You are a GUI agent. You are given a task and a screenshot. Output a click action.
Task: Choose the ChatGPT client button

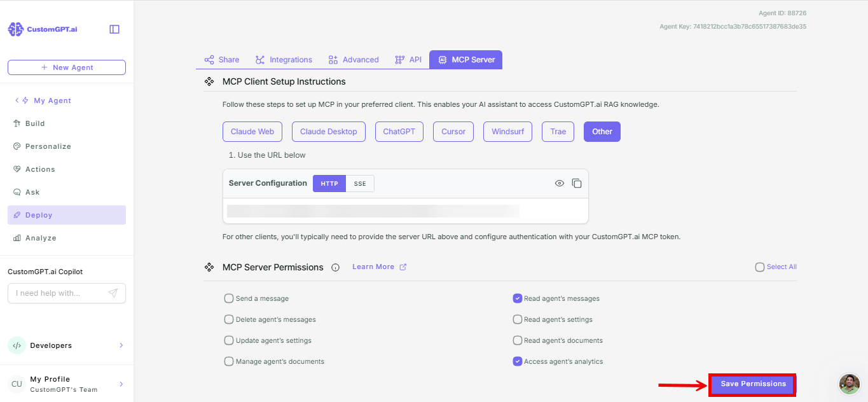(x=399, y=132)
